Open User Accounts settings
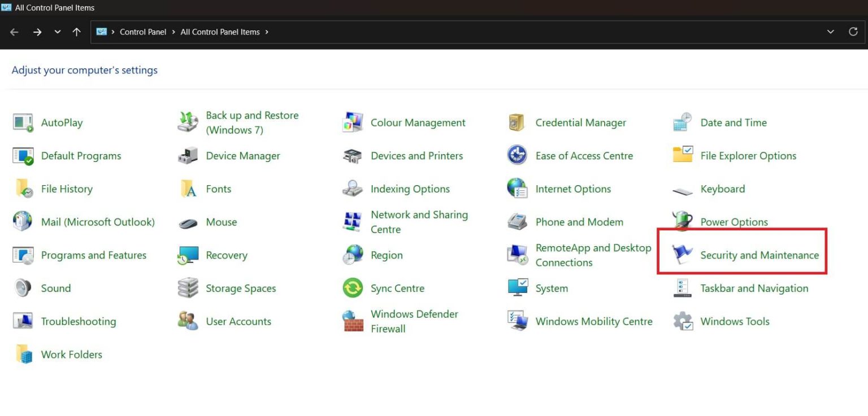The image size is (868, 416). click(x=238, y=321)
